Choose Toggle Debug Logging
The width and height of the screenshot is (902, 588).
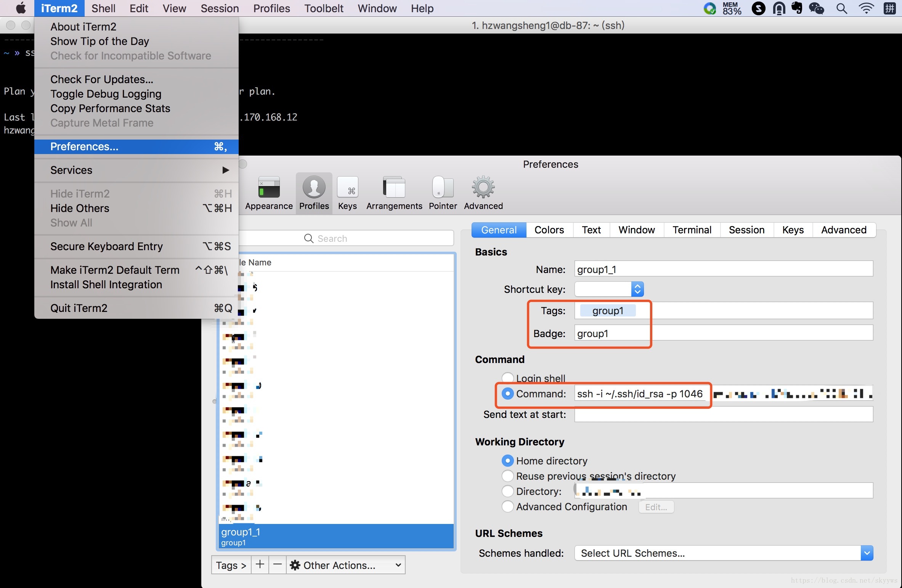pos(136,94)
